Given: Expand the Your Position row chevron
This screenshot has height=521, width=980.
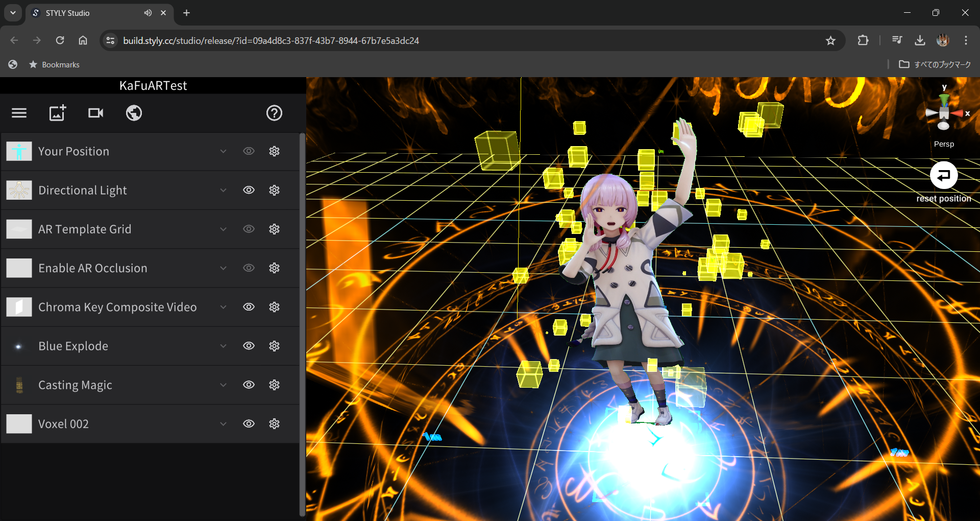Looking at the screenshot, I should (x=223, y=151).
